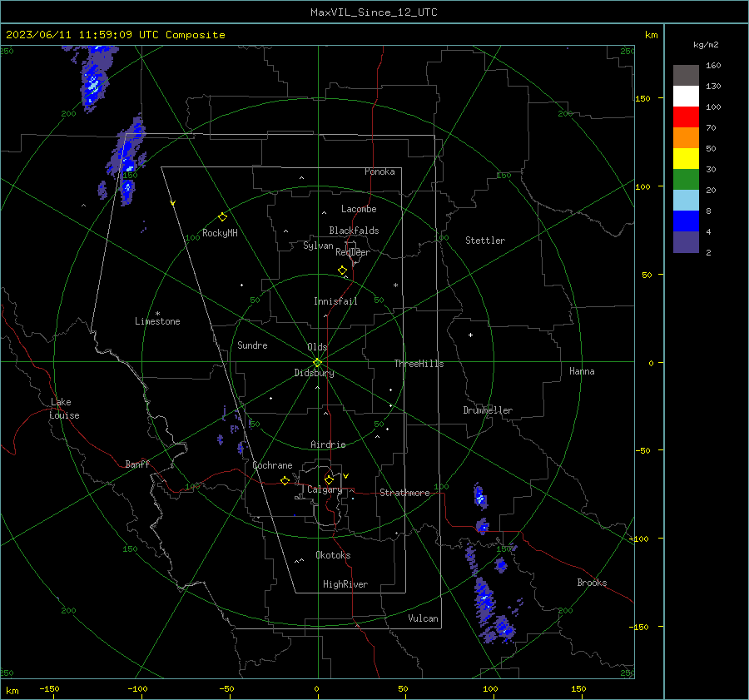
Task: Click the Ponoka map label
Action: click(x=379, y=171)
